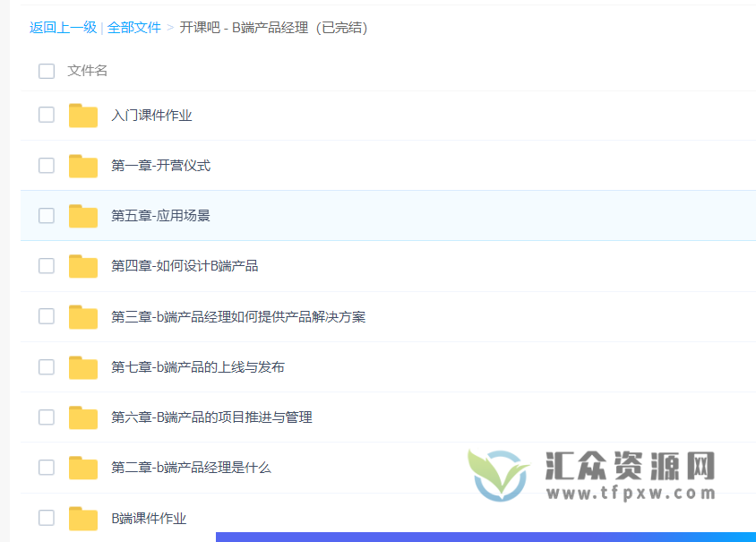This screenshot has width=756, height=542.
Task: Open the 第七章 launch chapter folder icon
Action: coord(83,366)
